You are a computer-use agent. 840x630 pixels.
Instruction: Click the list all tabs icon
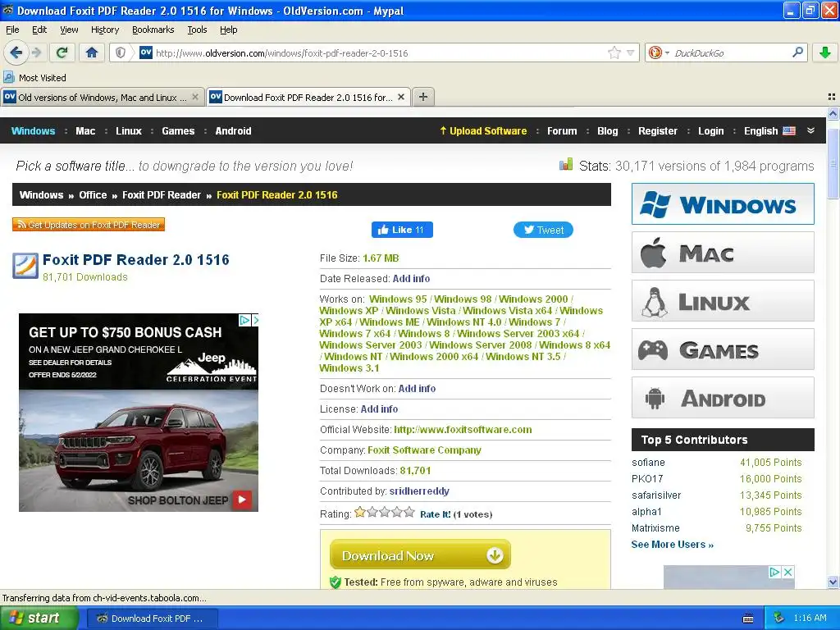coord(832,97)
